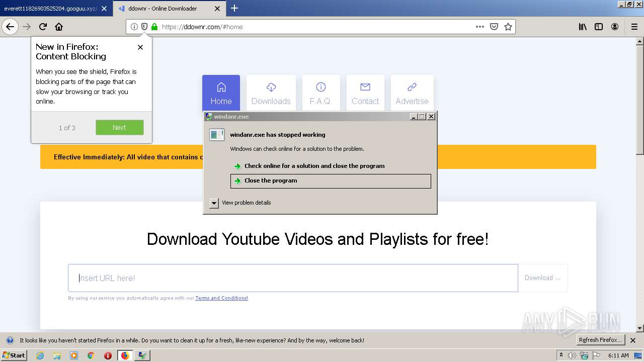The width and height of the screenshot is (644, 362).
Task: Show site information icon in address bar
Action: 134,27
